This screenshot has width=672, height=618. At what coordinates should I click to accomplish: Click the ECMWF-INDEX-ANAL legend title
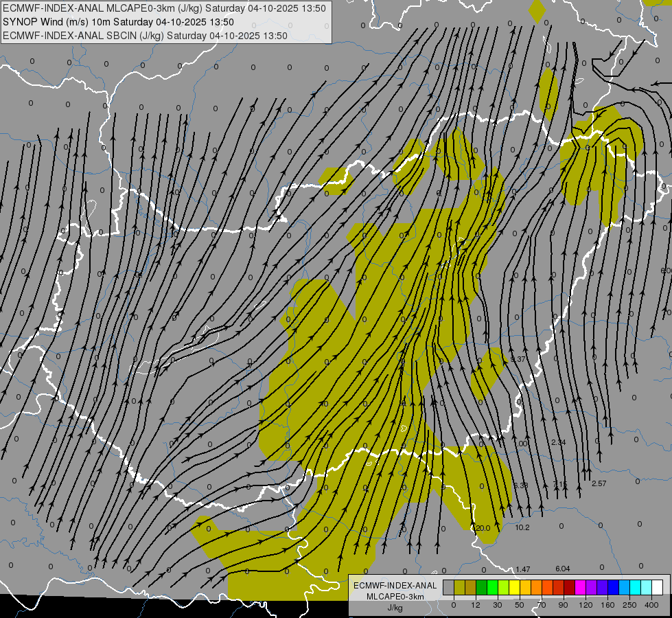tap(395, 586)
